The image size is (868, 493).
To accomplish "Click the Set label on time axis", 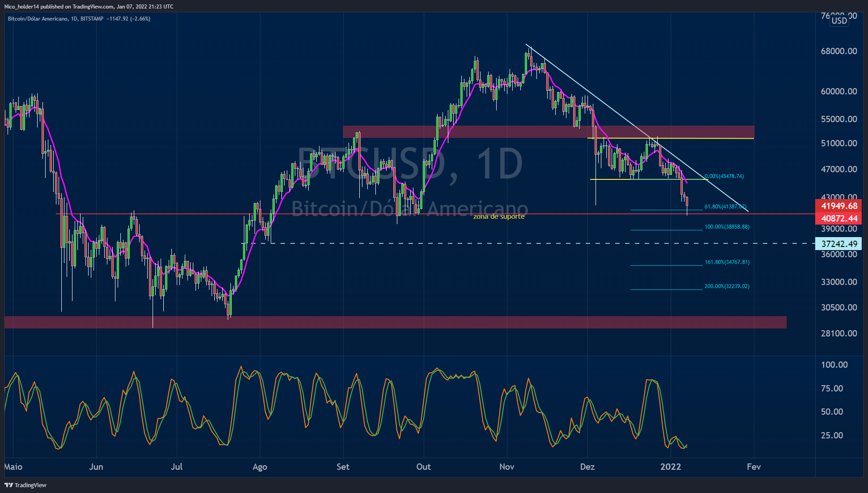I will click(x=343, y=467).
